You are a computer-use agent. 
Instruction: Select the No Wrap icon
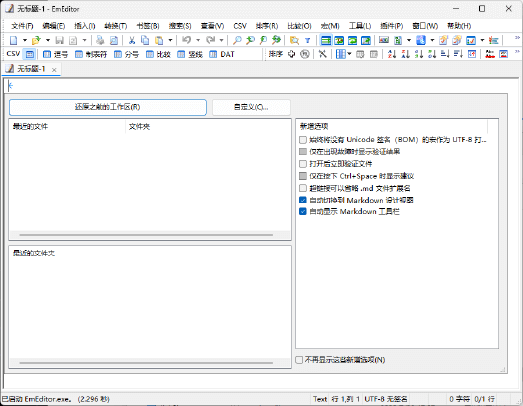(x=326, y=40)
